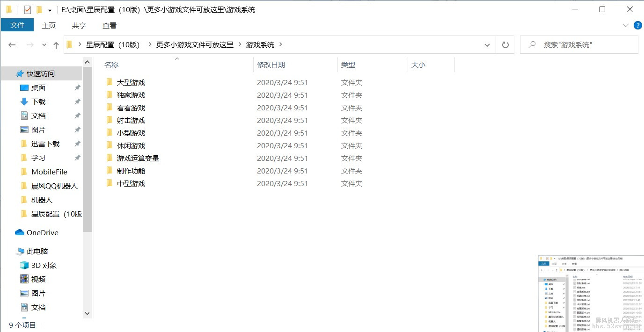Viewport: 644px width, 332px height.
Task: Open the address bar history dropdown
Action: tap(487, 44)
